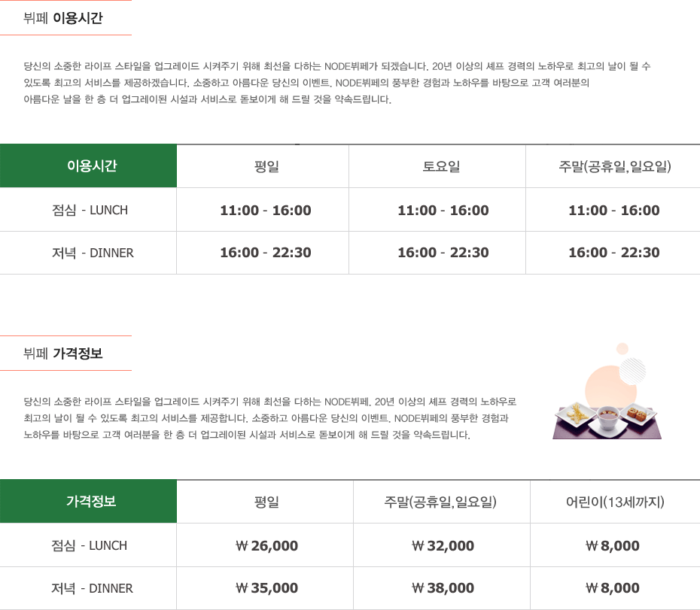Click the 토요일 column header
This screenshot has width=700, height=610.
pos(441,166)
